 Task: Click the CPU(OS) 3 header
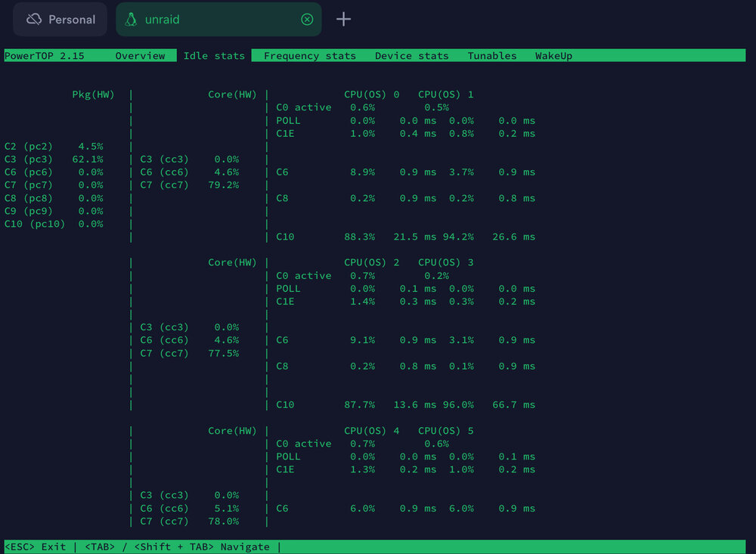tap(445, 262)
